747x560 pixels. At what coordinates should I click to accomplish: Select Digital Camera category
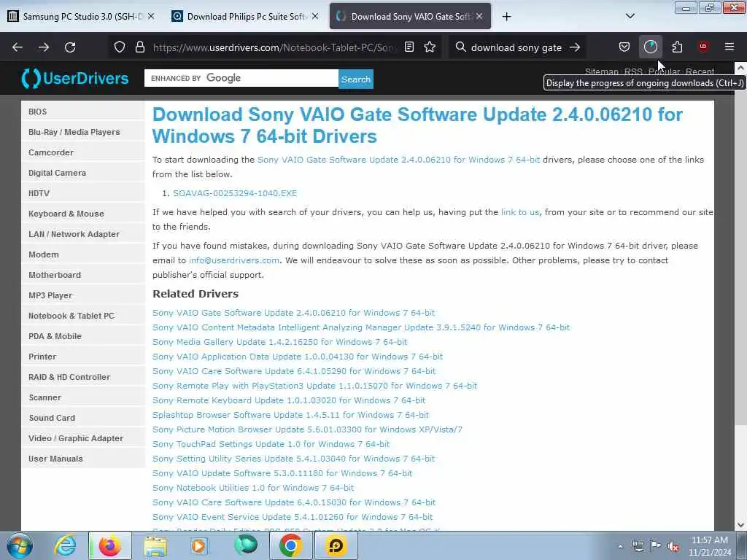(x=83, y=173)
